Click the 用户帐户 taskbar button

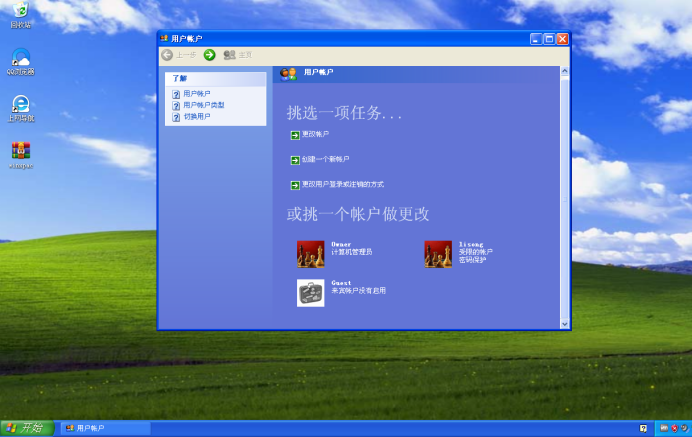106,428
